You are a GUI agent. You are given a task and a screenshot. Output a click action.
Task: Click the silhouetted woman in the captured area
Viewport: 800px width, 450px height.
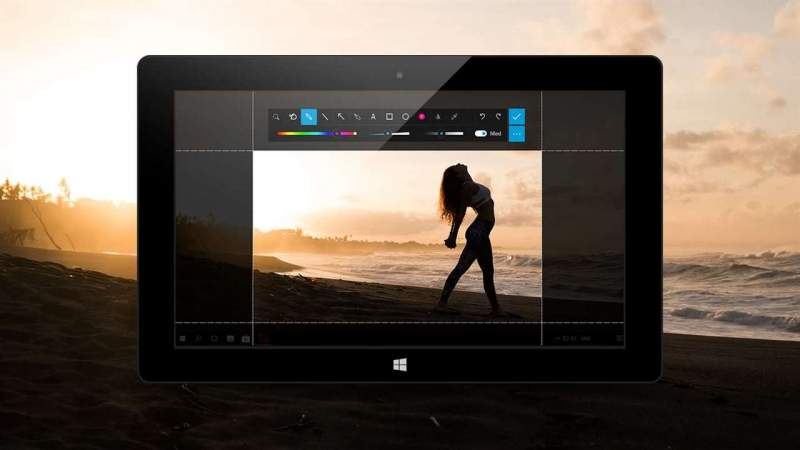coord(469,239)
